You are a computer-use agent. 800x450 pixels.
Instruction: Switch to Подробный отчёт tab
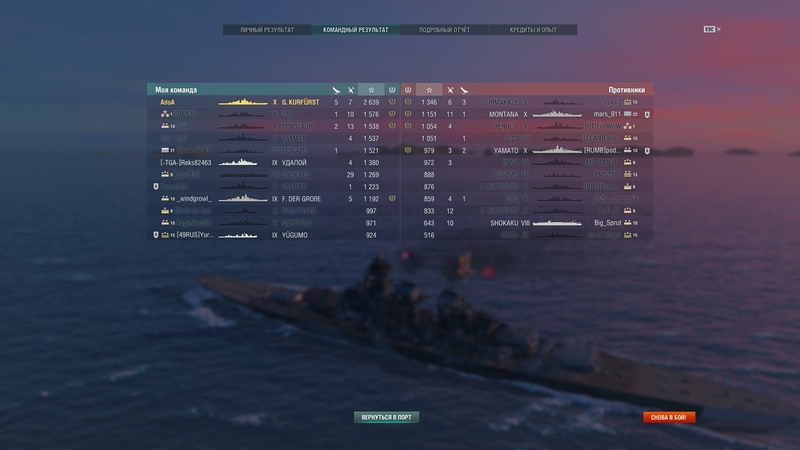(444, 30)
